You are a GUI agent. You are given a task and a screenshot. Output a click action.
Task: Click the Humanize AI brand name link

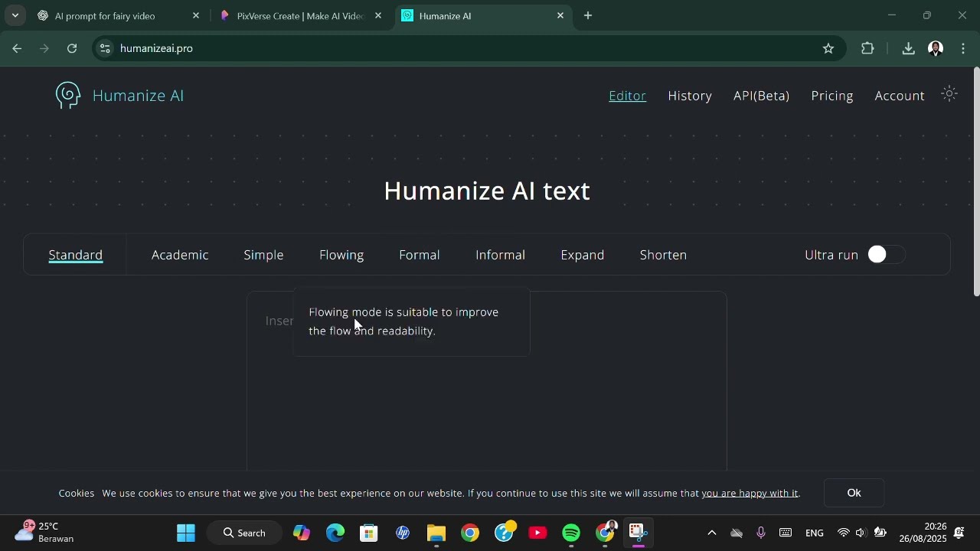point(139,96)
